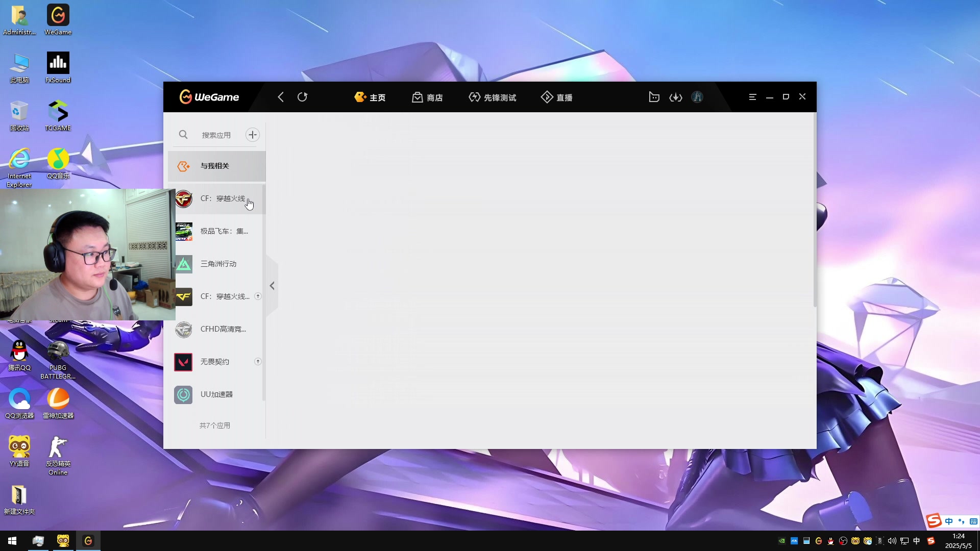Open the network icon in system tray
The image size is (980, 551).
click(x=904, y=541)
